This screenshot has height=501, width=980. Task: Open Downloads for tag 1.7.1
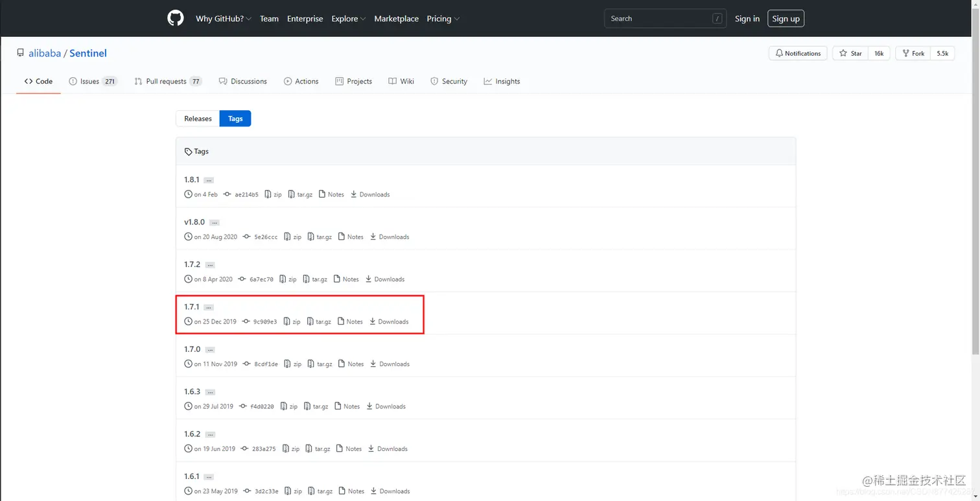tap(389, 321)
